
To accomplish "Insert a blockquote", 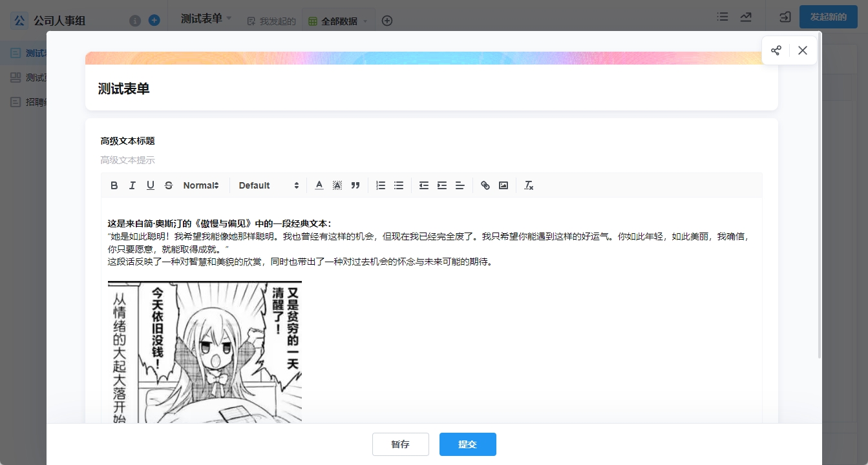I will click(355, 185).
